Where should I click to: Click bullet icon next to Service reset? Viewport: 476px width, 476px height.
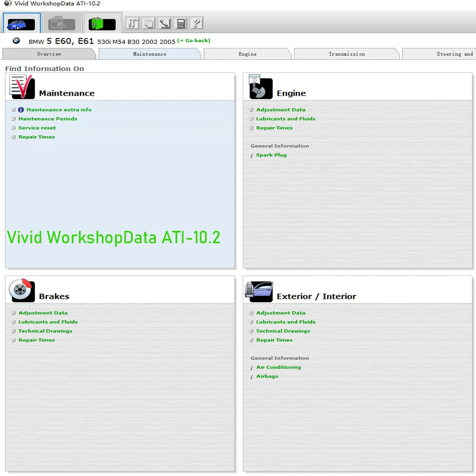pyautogui.click(x=13, y=128)
